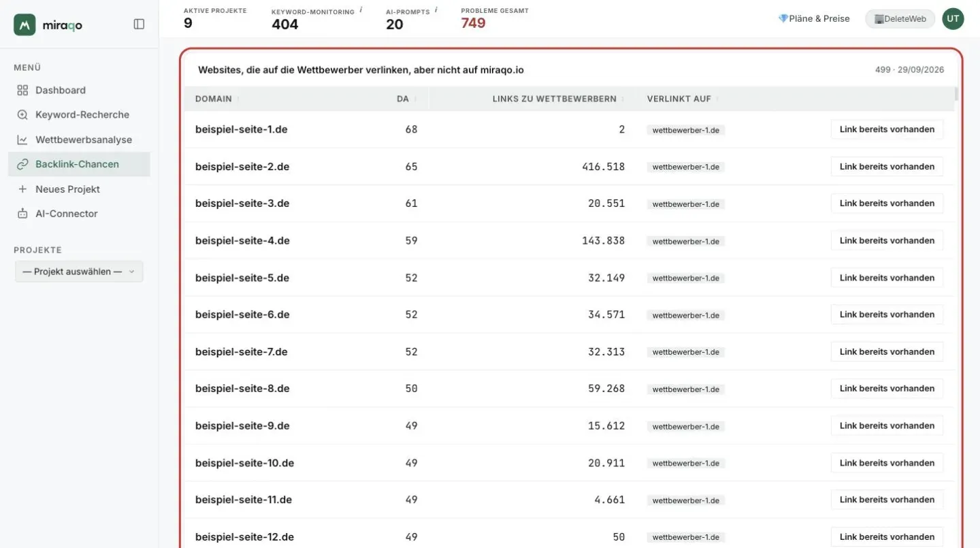
Task: Collapse the sidebar with the panel icon
Action: (139, 24)
